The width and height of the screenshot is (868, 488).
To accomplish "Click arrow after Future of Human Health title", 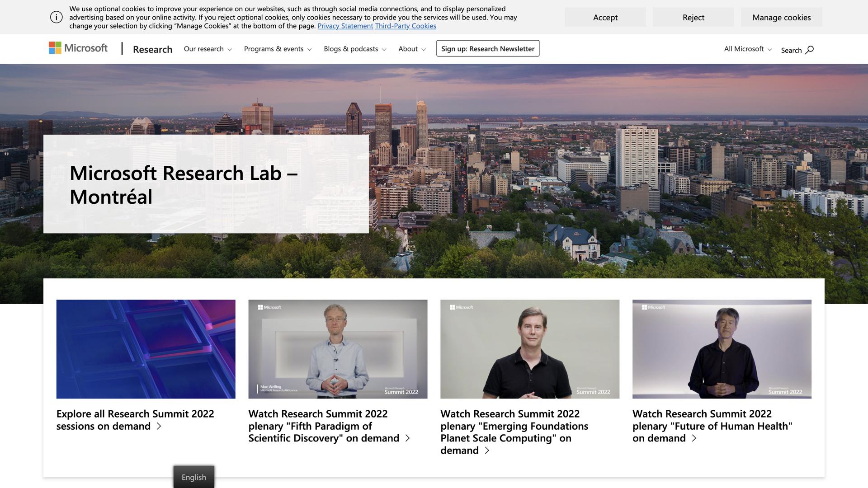I will point(694,438).
